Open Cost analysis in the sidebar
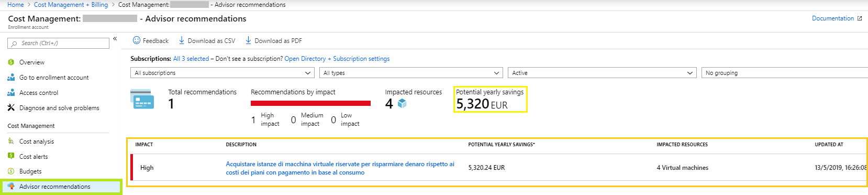This screenshot has height=195, width=868. point(37,142)
